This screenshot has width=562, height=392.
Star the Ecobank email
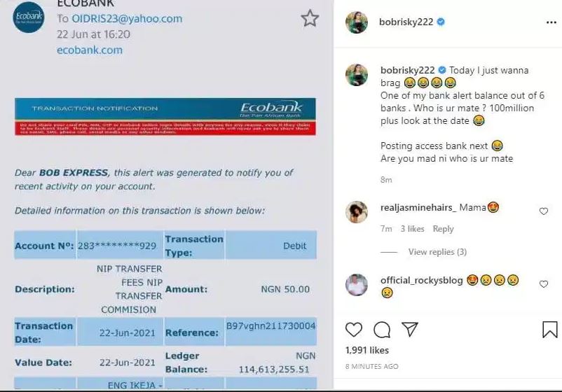[x=310, y=18]
